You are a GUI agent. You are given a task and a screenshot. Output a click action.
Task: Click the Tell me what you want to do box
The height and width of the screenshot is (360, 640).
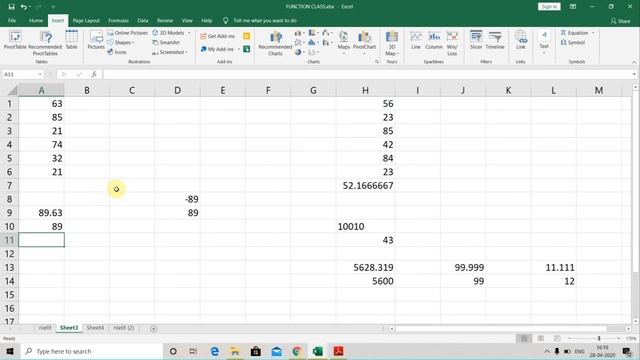[264, 20]
